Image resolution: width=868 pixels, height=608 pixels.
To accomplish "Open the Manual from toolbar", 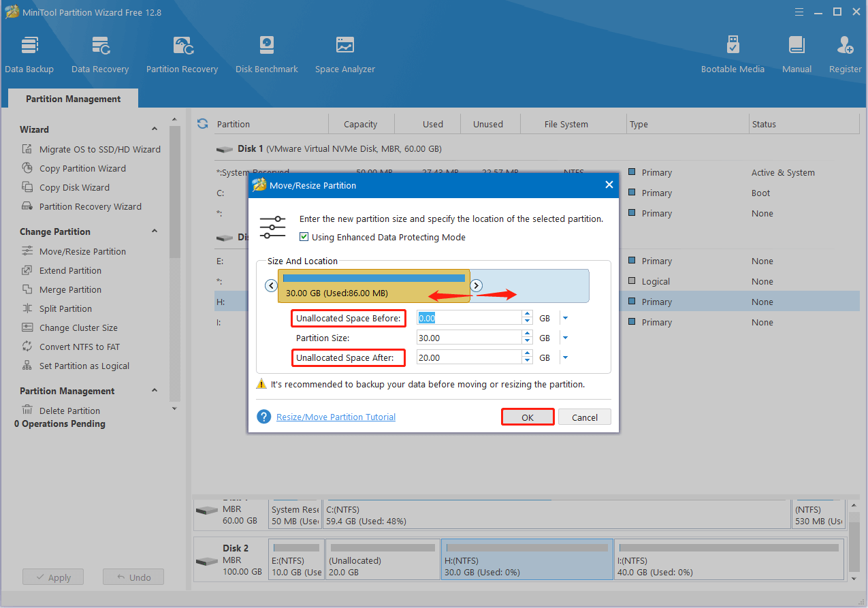I will 797,54.
